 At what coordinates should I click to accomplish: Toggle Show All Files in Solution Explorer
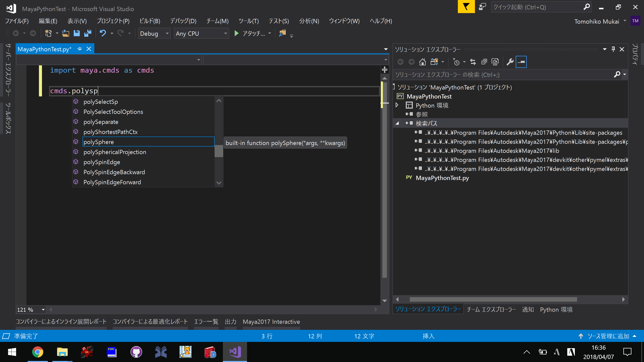pos(495,62)
